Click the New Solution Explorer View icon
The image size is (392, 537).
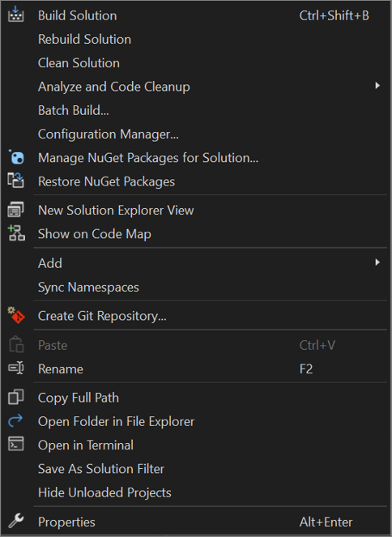click(15, 210)
